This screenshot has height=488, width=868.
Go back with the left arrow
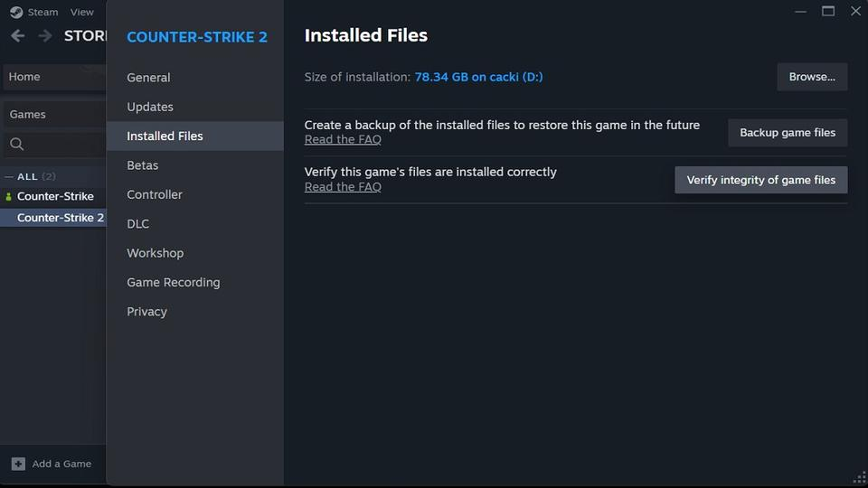(x=17, y=36)
